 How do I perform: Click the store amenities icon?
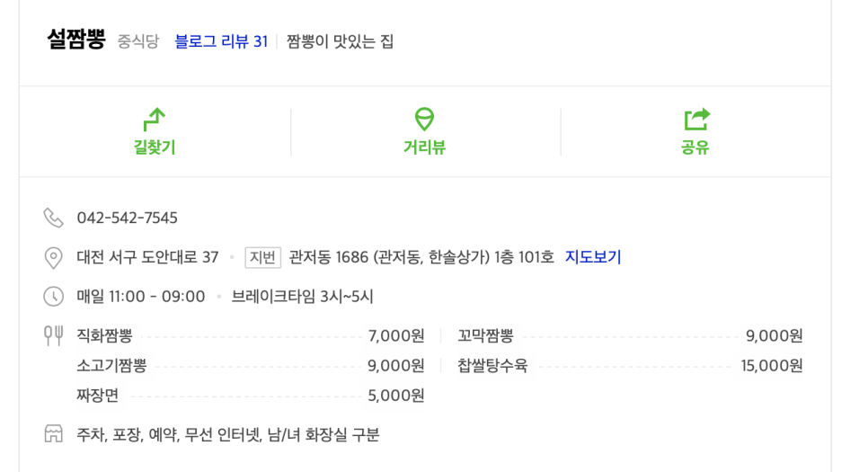click(x=54, y=435)
